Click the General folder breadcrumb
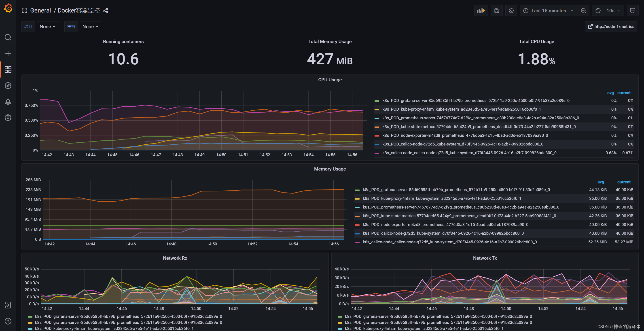The width and height of the screenshot is (644, 331). coord(40,11)
